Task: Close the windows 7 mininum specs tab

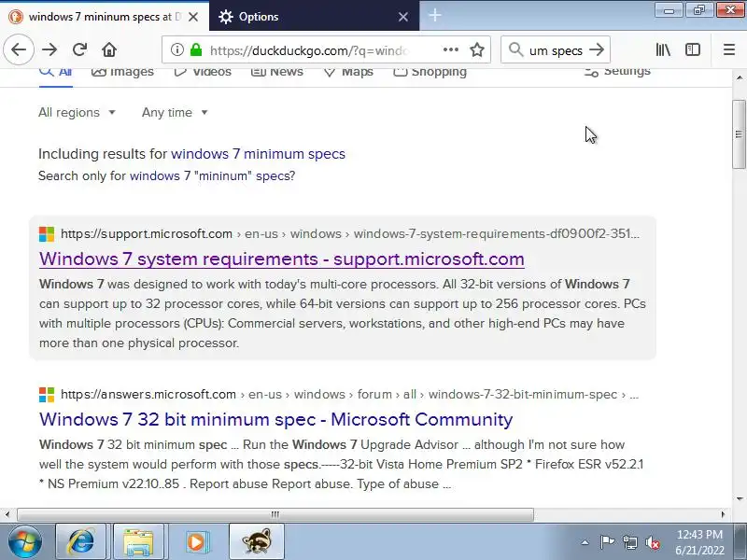Action: click(193, 17)
